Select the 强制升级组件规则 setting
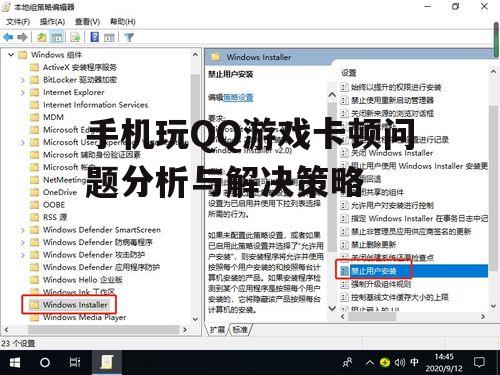This screenshot has width=500, height=375. point(376,284)
